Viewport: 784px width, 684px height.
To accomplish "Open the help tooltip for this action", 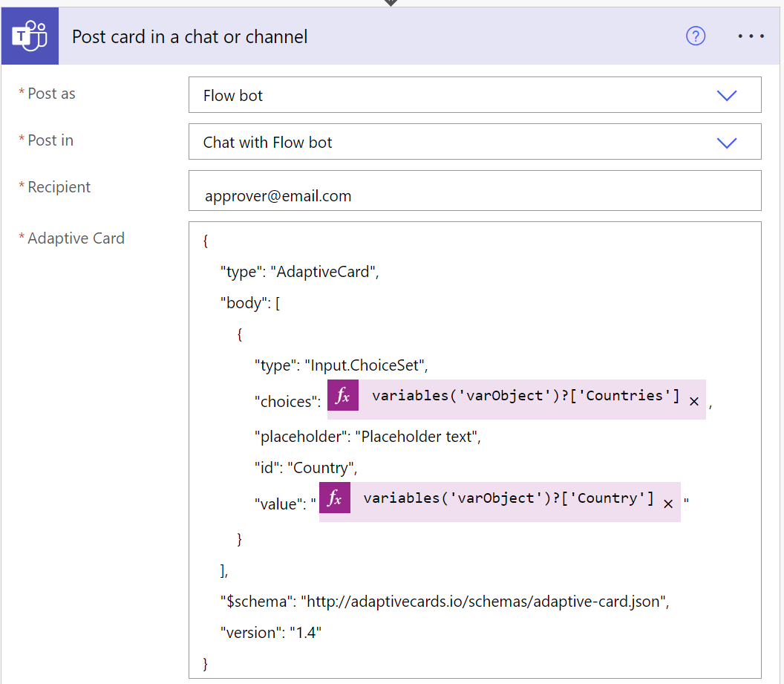I will coord(695,36).
